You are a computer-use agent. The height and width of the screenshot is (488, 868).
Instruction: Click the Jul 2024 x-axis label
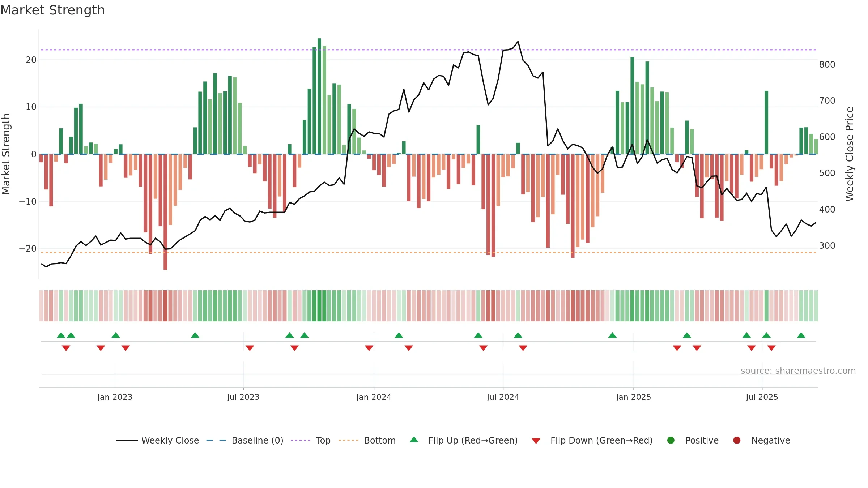click(x=503, y=397)
